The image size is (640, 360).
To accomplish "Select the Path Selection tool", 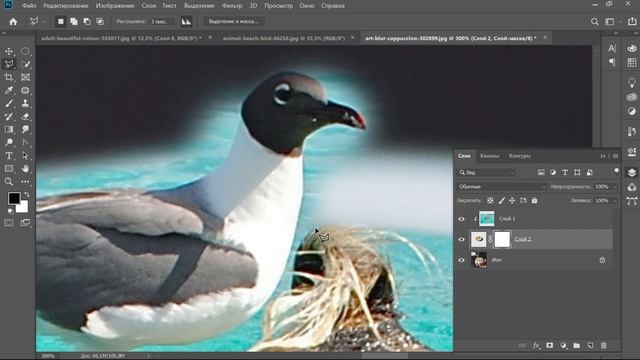I will pyautogui.click(x=25, y=156).
